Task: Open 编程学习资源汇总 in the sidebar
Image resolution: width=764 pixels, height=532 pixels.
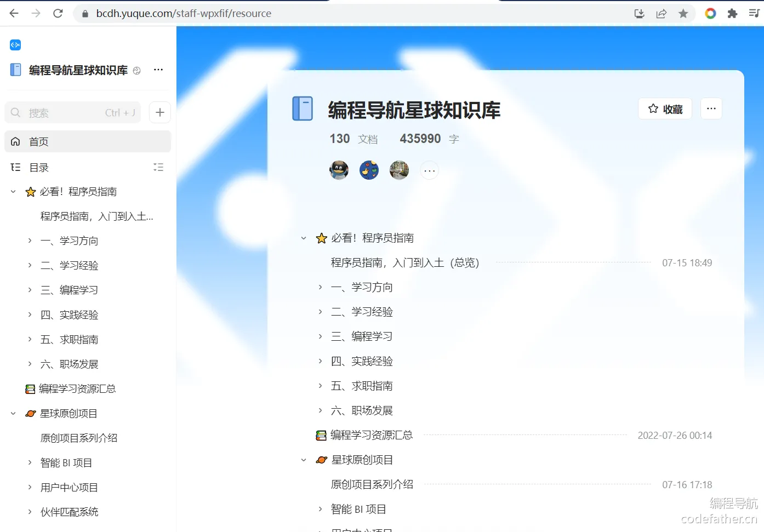Action: point(77,389)
